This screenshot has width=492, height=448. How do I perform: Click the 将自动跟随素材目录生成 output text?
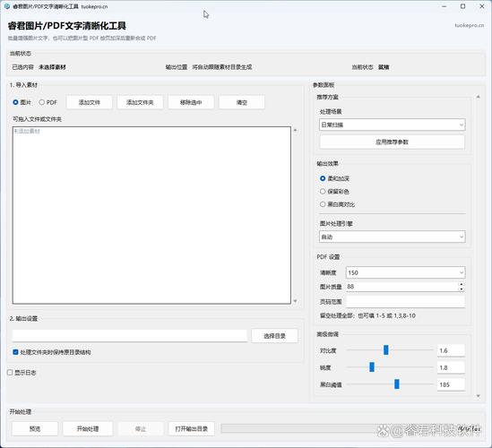tap(222, 67)
